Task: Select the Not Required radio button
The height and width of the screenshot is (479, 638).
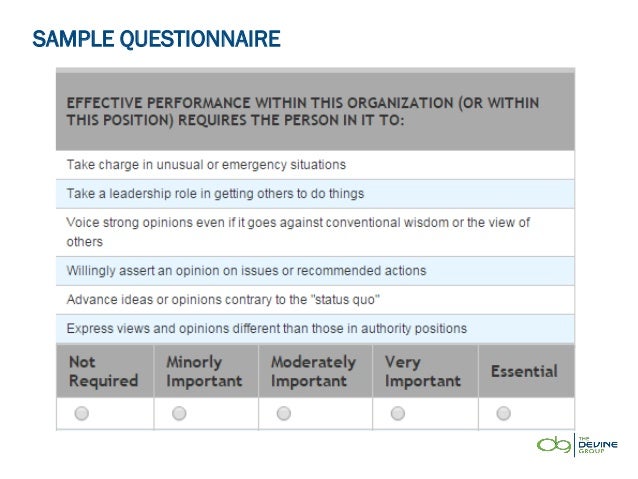Action: [81, 413]
